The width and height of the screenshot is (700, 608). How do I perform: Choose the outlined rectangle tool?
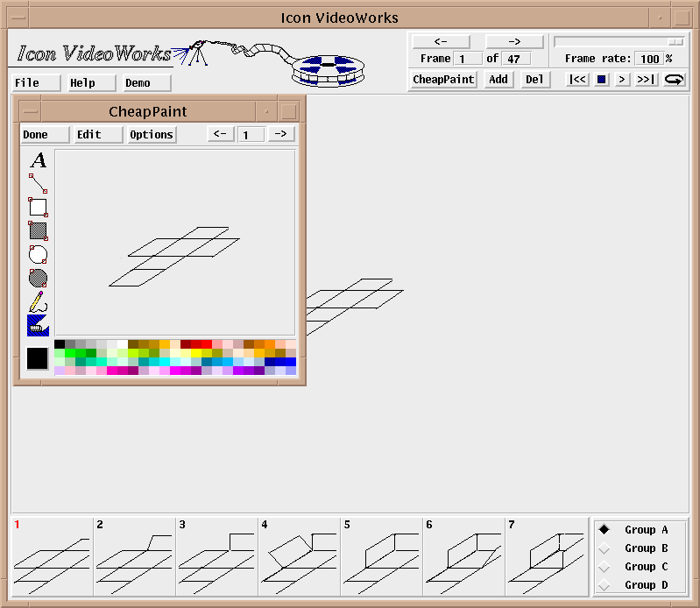coord(38,208)
